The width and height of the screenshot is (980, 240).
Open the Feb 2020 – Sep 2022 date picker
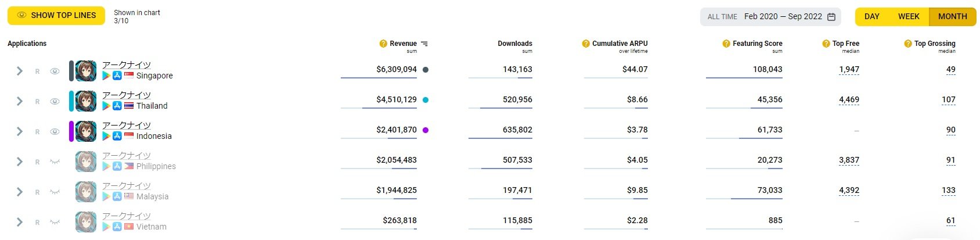(771, 17)
